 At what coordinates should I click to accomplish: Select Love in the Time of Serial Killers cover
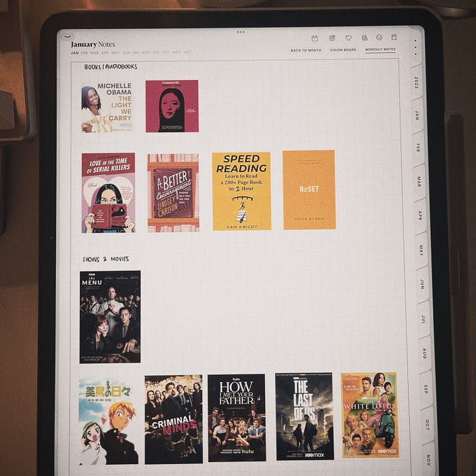click(x=108, y=193)
